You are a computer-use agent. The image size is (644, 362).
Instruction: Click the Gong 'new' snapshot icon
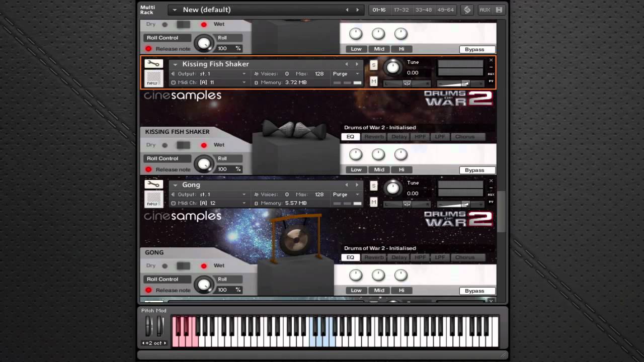coord(153,199)
